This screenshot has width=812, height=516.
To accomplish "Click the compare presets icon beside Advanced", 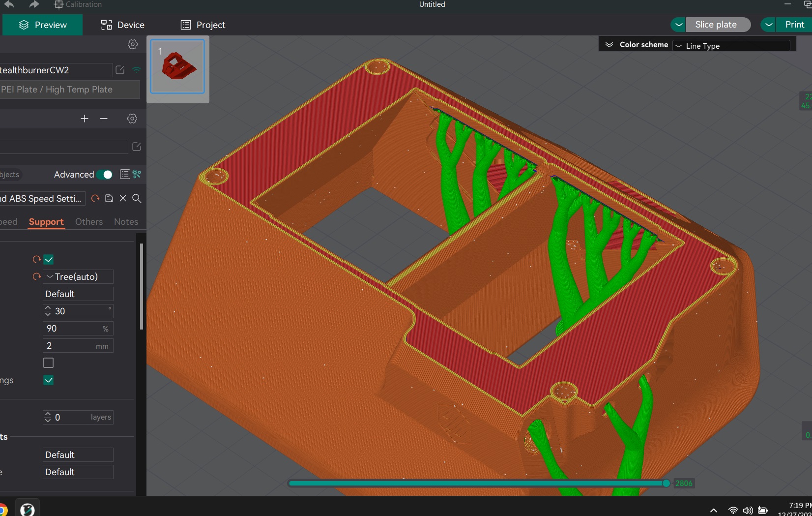I will pyautogui.click(x=137, y=174).
